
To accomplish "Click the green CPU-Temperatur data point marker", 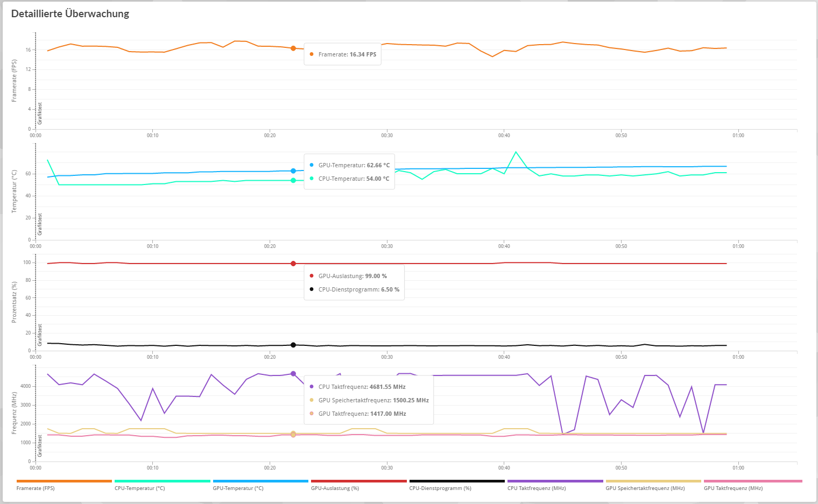I will point(293,180).
